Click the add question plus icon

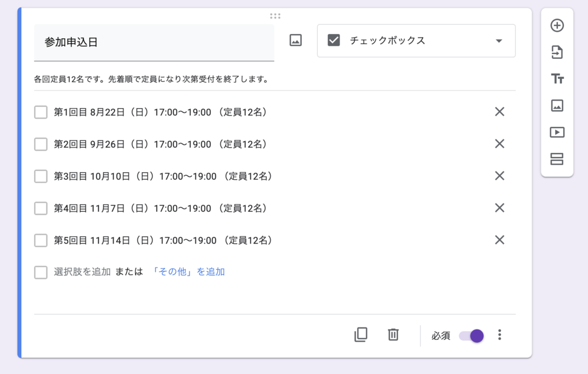557,25
